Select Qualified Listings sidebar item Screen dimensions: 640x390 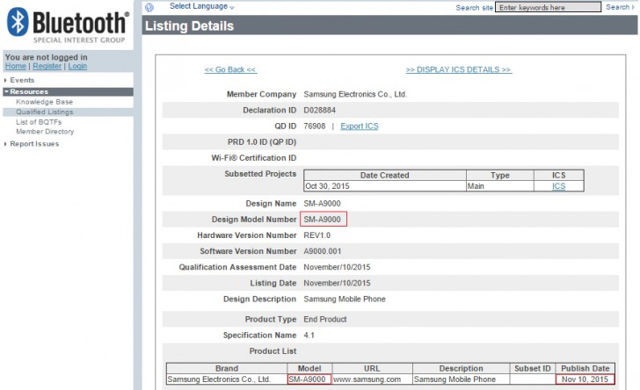click(45, 112)
